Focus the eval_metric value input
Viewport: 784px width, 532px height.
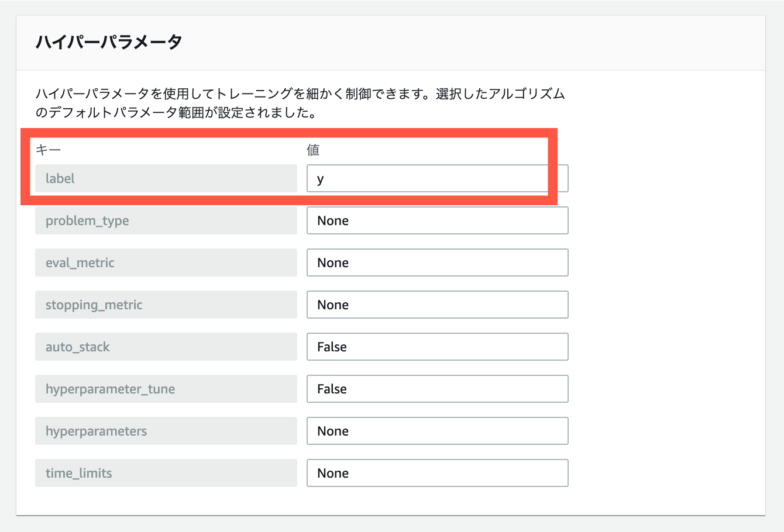pyautogui.click(x=437, y=262)
